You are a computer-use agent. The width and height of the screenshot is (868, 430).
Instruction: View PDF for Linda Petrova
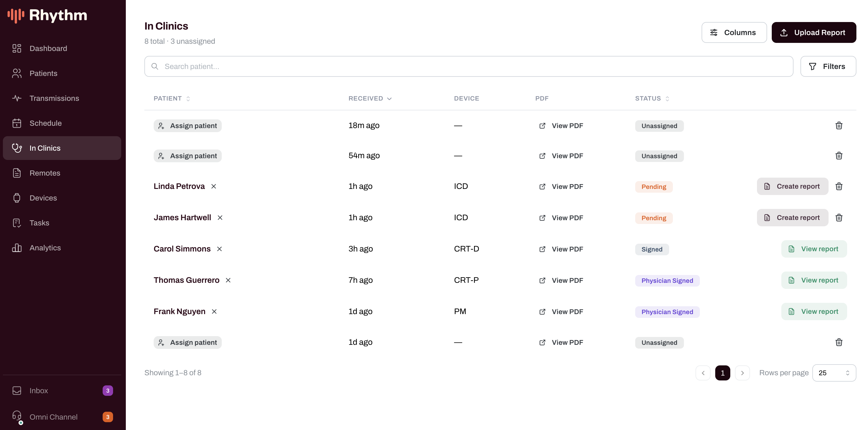tap(561, 186)
